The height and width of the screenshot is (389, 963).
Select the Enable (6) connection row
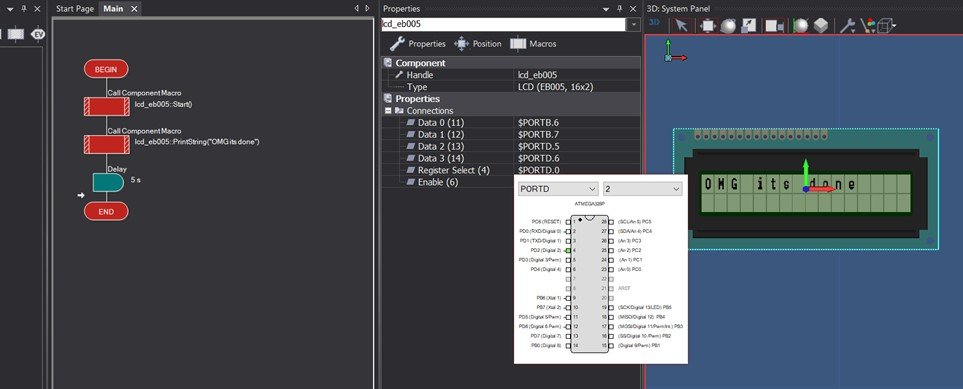coord(448,182)
